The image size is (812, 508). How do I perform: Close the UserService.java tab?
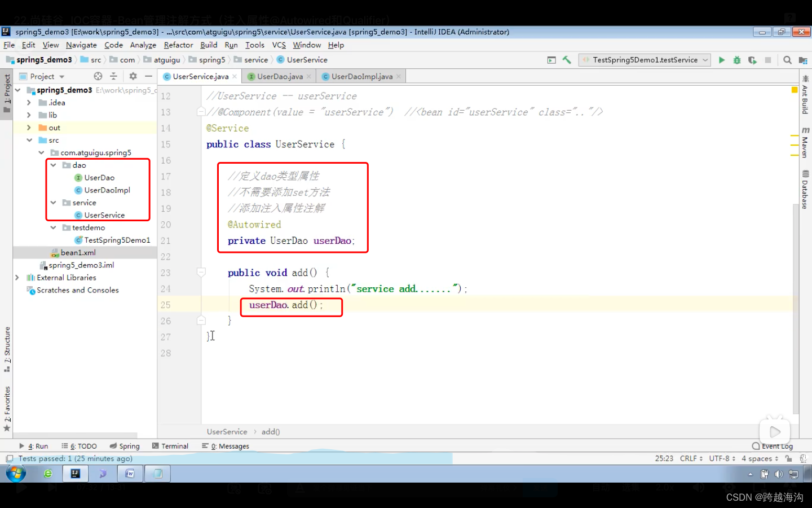(235, 77)
